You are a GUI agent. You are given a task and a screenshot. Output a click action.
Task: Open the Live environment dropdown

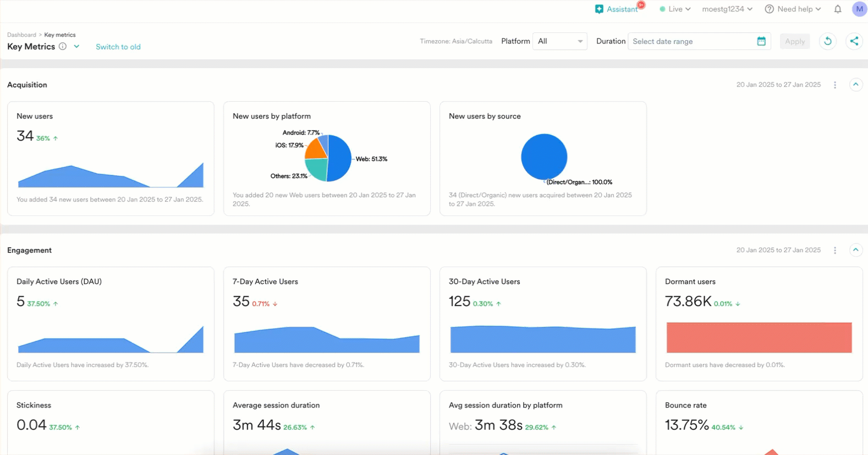675,9
